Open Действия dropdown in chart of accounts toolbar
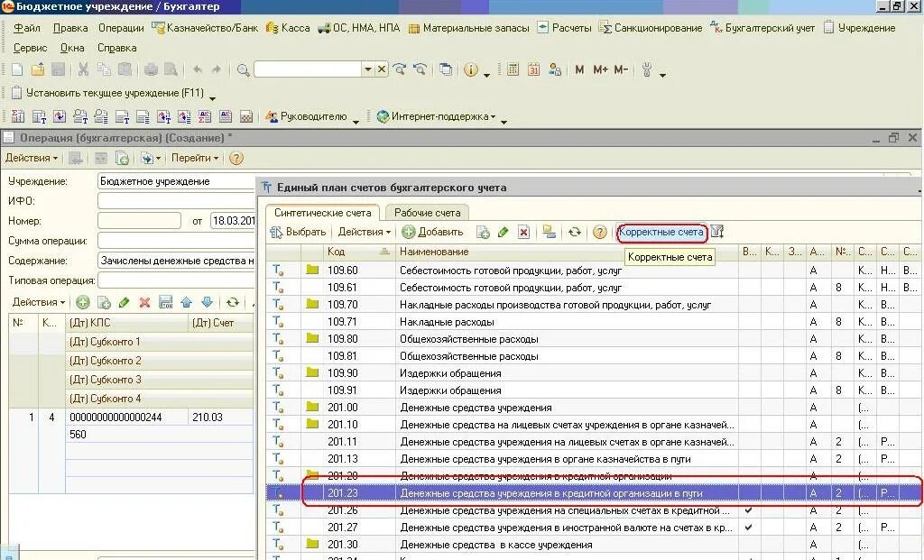 click(x=365, y=232)
